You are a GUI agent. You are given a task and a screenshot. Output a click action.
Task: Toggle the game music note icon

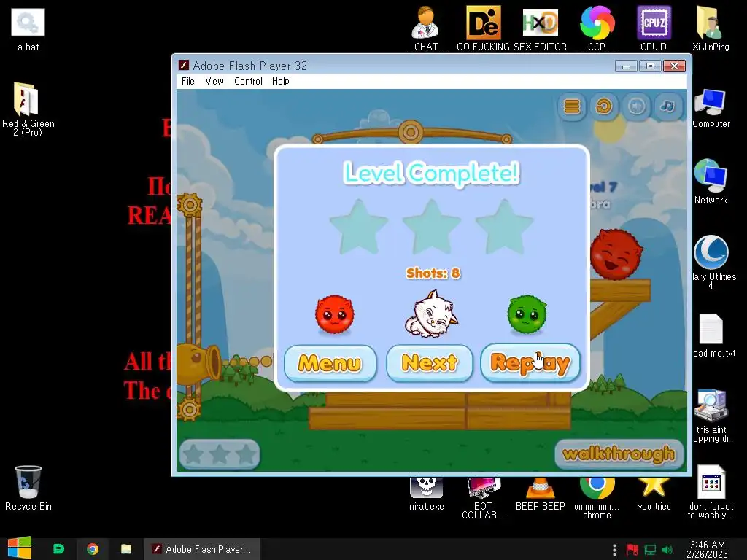click(x=668, y=106)
